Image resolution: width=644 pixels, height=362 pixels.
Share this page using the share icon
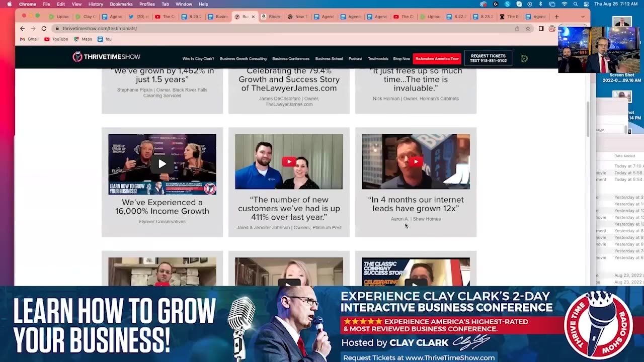[x=517, y=29]
